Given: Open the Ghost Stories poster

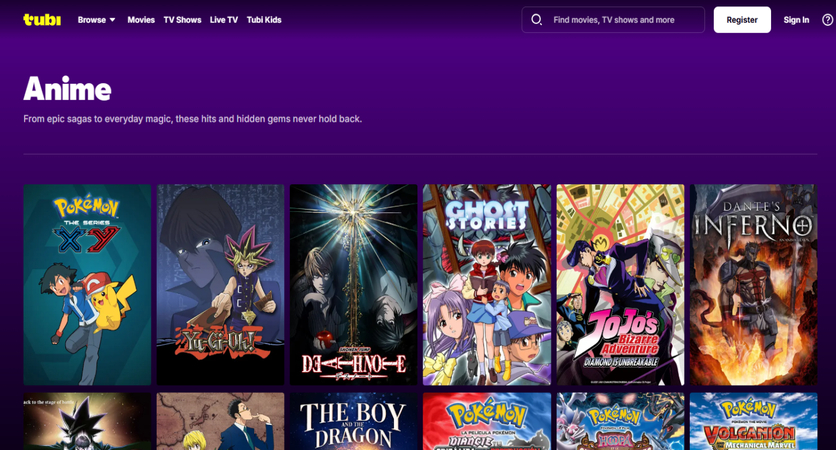Looking at the screenshot, I should tap(487, 285).
